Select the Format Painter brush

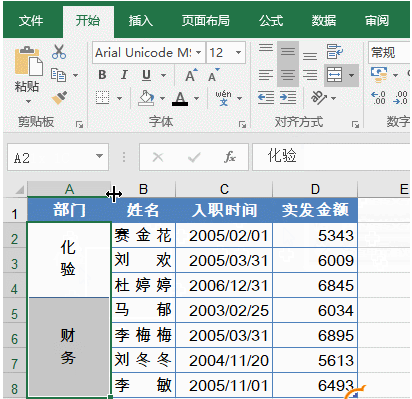click(60, 97)
